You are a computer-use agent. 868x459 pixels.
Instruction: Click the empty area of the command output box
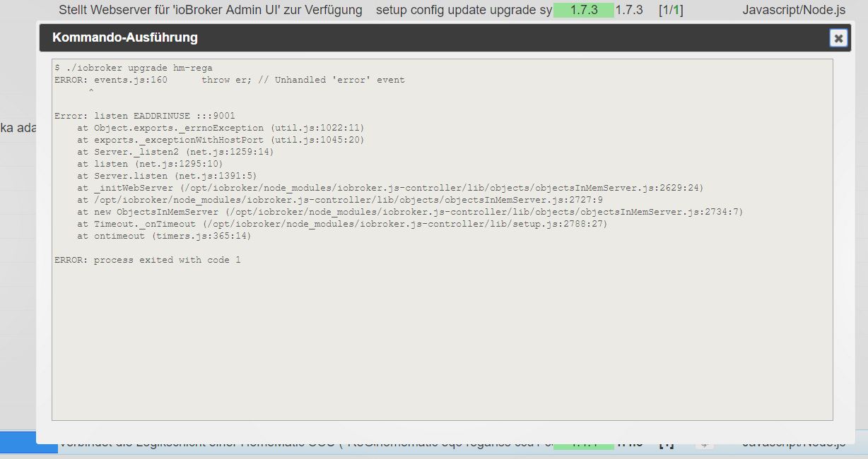coord(442,339)
